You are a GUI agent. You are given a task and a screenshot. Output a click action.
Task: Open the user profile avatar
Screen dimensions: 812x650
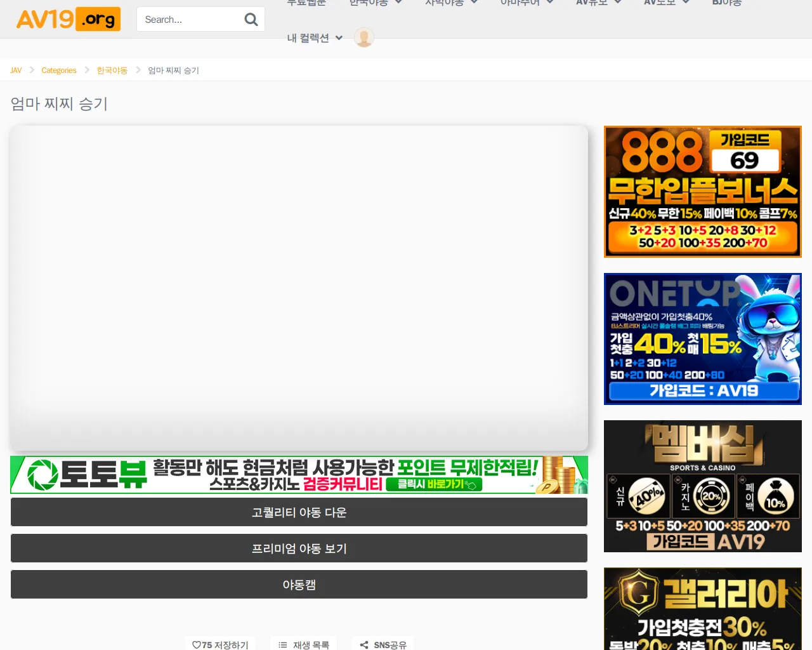[363, 37]
